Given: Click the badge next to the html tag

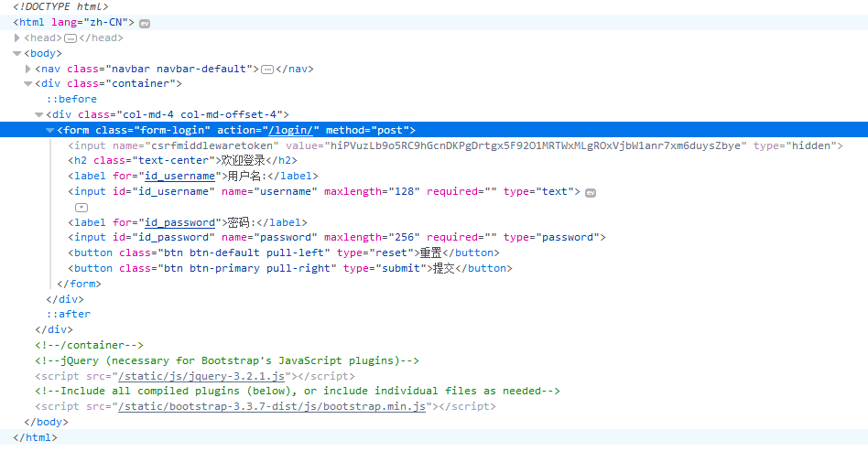Looking at the screenshot, I should tap(145, 23).
